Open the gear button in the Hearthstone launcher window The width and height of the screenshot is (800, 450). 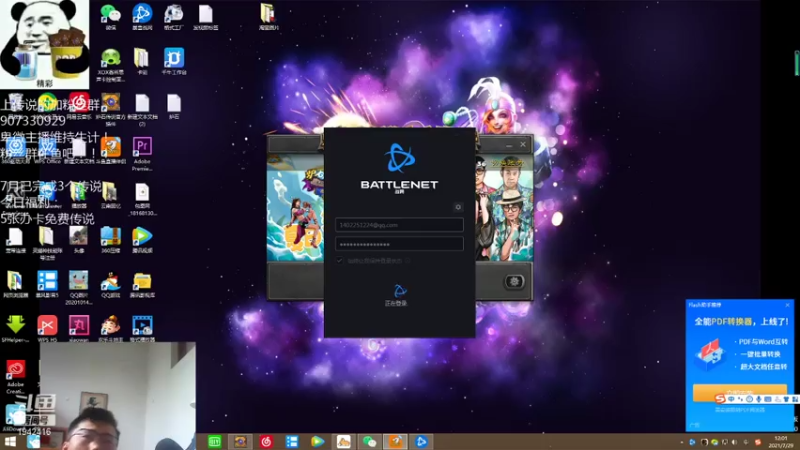(514, 281)
